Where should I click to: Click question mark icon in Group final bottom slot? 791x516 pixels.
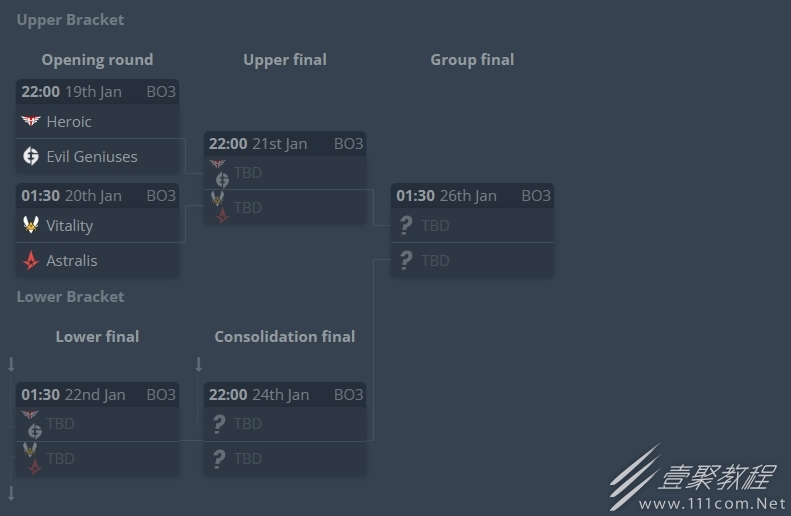click(406, 260)
